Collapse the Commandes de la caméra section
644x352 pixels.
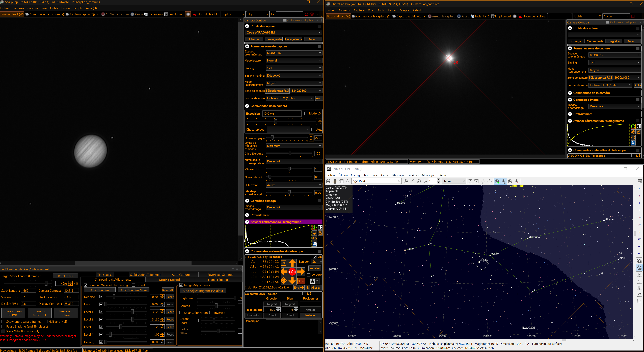[x=247, y=106]
